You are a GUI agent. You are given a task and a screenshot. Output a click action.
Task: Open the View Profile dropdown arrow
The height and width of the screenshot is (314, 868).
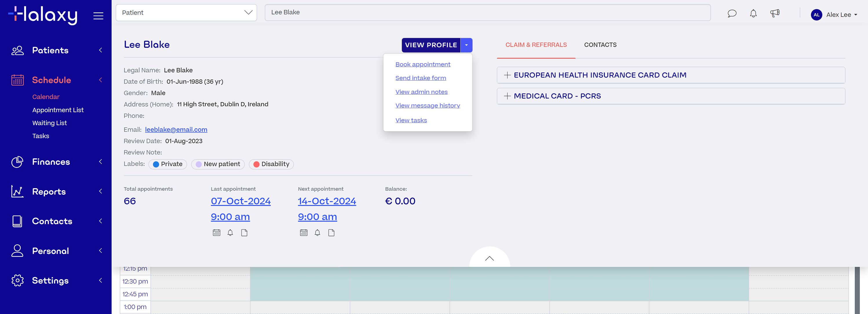pyautogui.click(x=466, y=45)
